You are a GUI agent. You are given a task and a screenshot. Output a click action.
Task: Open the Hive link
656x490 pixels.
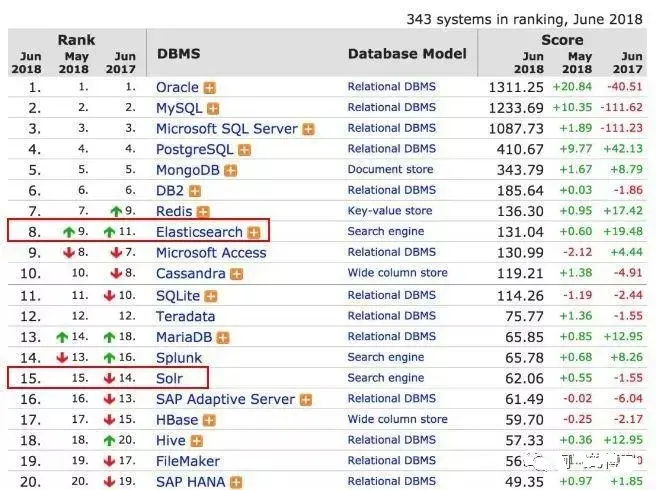coord(171,441)
